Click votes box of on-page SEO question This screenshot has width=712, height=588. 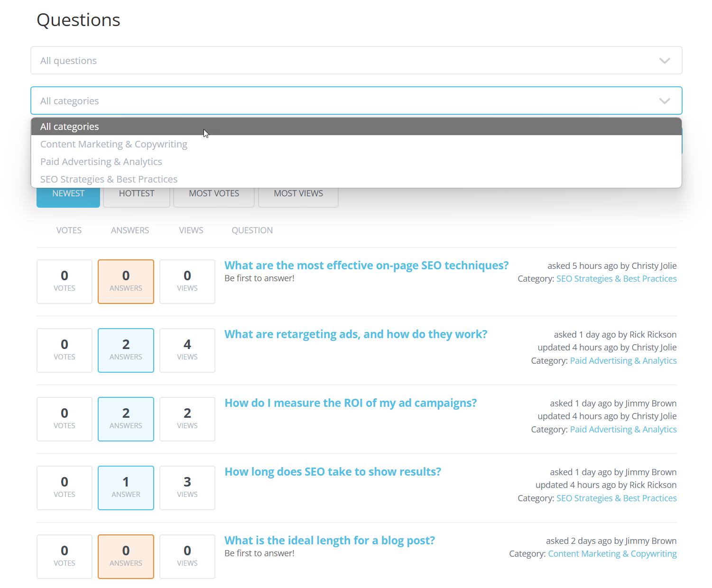pos(65,282)
